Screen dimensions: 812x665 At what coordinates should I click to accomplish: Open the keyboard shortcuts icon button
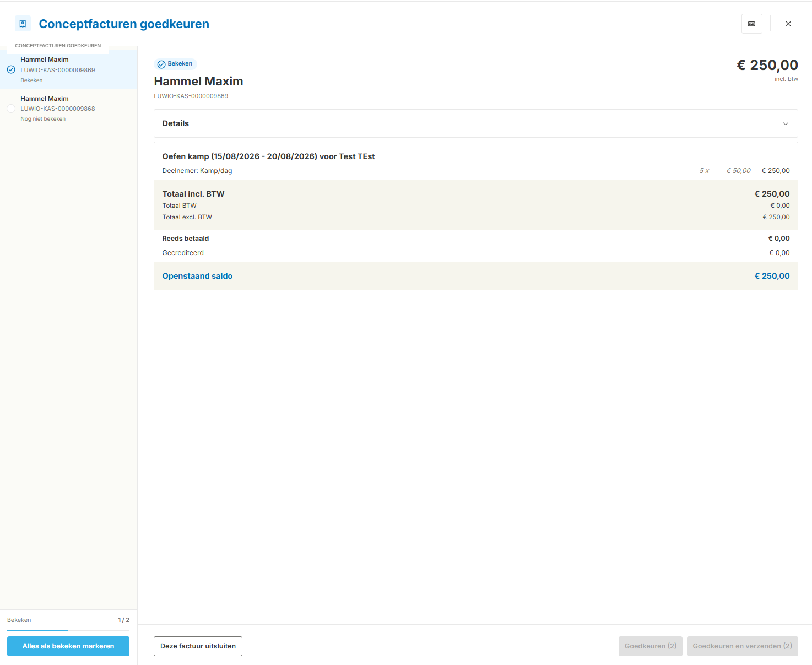coord(751,24)
